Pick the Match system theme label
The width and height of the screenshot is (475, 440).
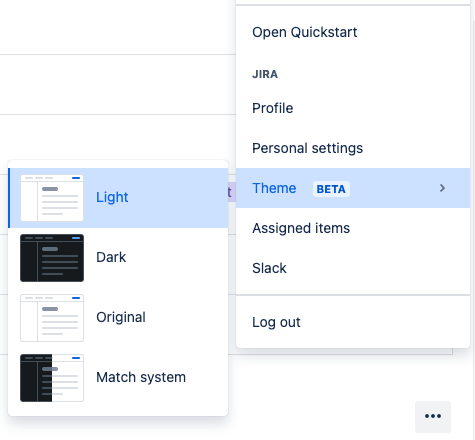(x=141, y=377)
